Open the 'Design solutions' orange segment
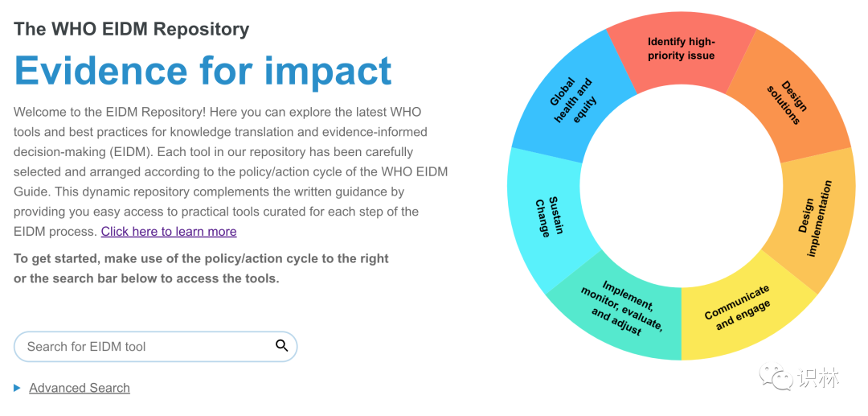Viewport: 868px width, 416px height. (788, 101)
